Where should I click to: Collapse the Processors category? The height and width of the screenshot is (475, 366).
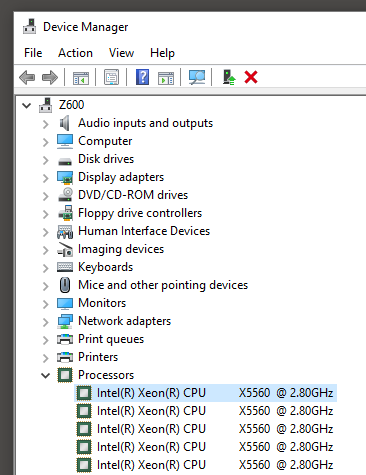click(45, 376)
